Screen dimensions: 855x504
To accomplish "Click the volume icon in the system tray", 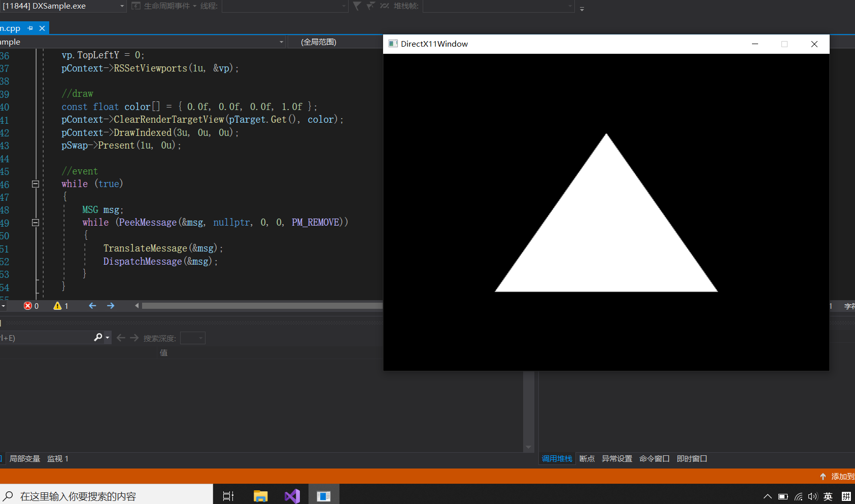I will pyautogui.click(x=813, y=496).
